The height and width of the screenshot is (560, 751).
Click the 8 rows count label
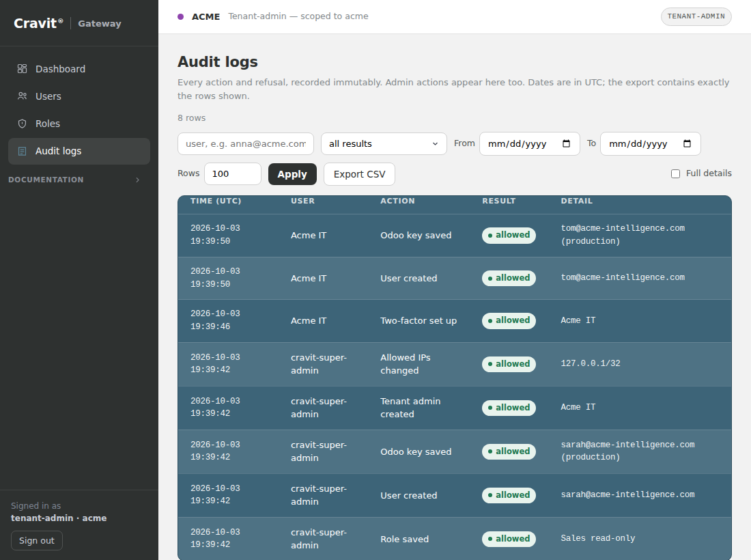click(x=192, y=118)
